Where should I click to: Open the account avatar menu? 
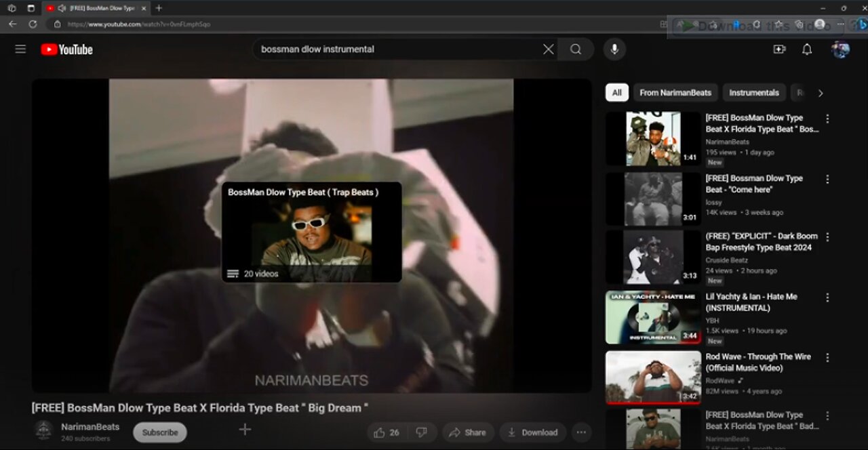point(841,49)
